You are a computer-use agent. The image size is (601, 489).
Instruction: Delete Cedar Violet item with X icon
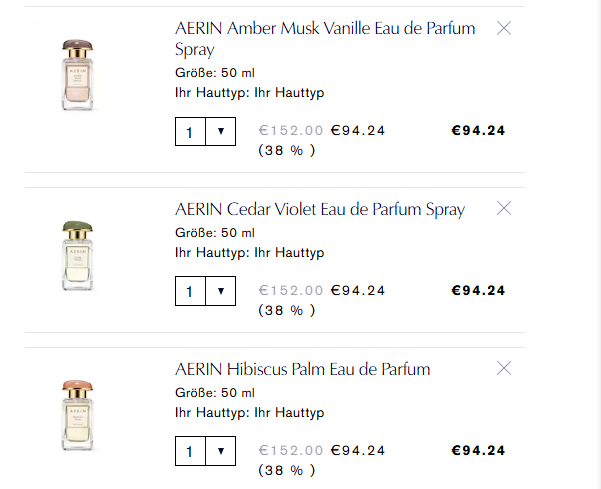(504, 208)
